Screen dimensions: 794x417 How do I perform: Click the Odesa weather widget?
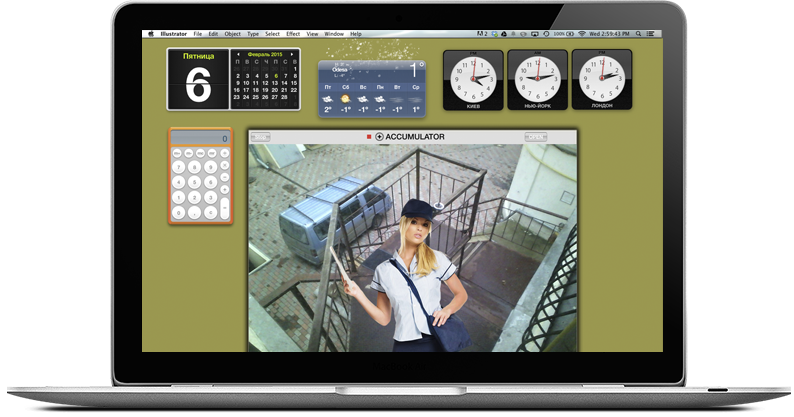(x=372, y=89)
